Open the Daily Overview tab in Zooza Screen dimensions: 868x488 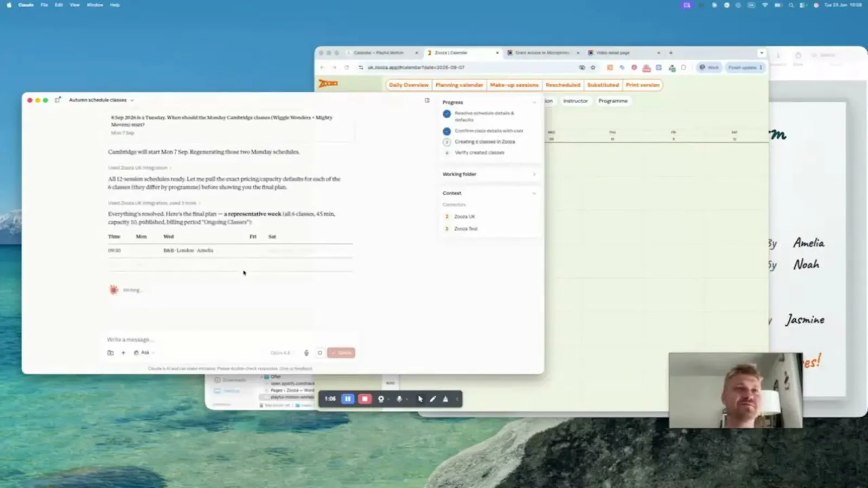pos(409,85)
